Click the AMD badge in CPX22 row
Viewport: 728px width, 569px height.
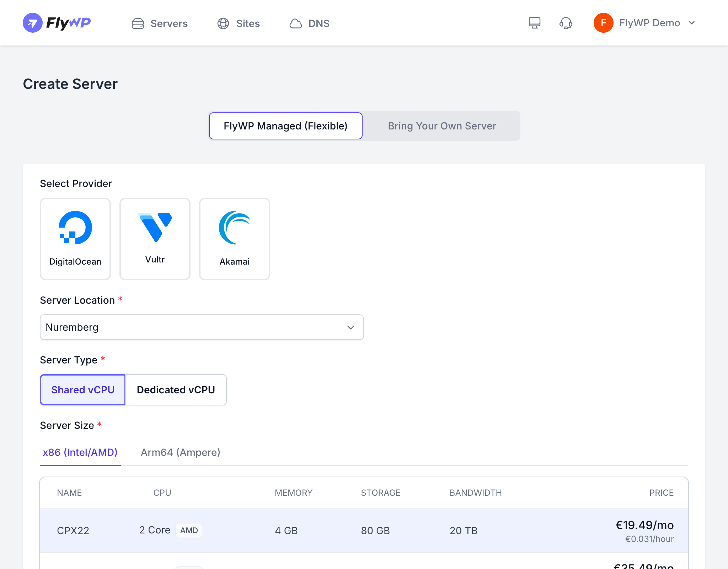189,531
